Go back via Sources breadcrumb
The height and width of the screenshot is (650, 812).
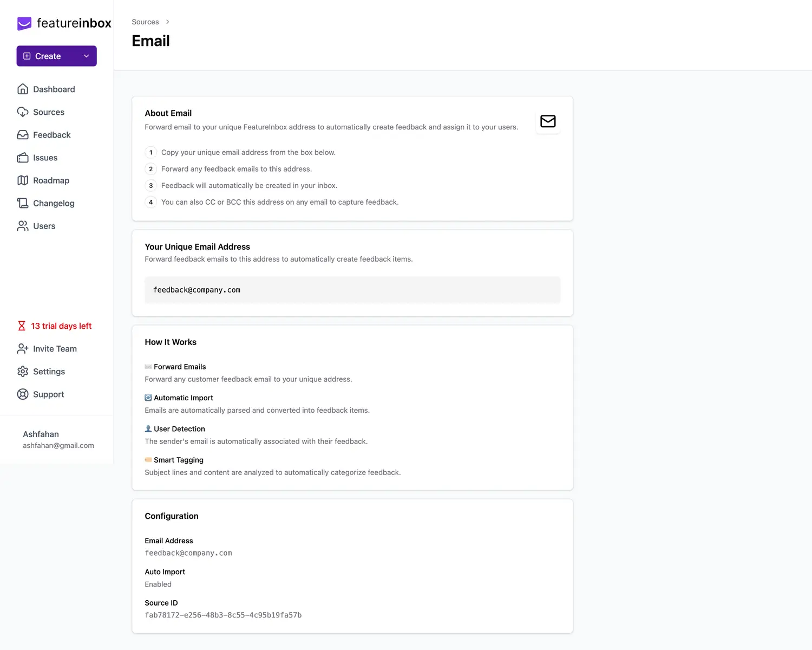pyautogui.click(x=145, y=22)
